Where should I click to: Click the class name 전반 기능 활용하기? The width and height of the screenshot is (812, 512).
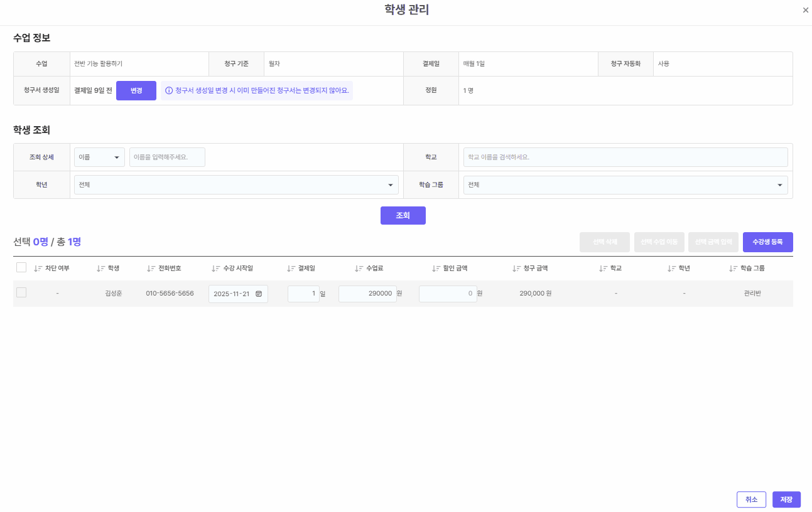[x=98, y=64]
